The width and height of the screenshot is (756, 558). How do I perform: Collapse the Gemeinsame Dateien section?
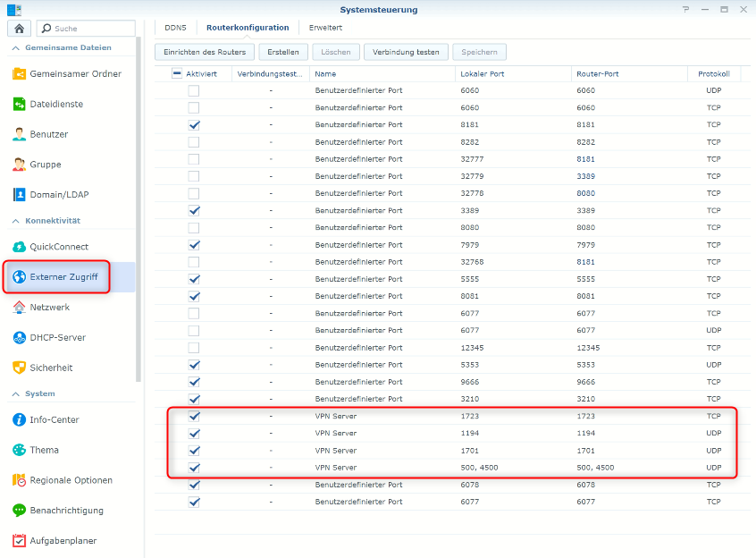(x=15, y=48)
